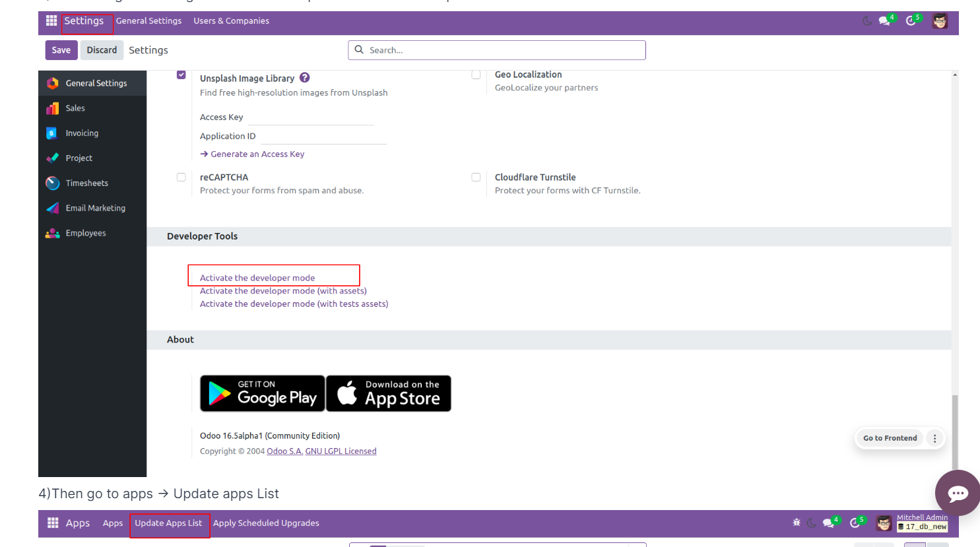Click Generate an Access Key link
Viewport: 980px width, 547px height.
point(252,154)
